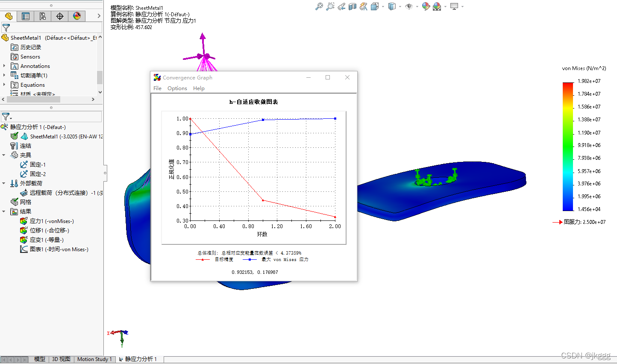This screenshot has width=617, height=364.
Task: Open Options menu in Convergence Graph window
Action: [177, 88]
